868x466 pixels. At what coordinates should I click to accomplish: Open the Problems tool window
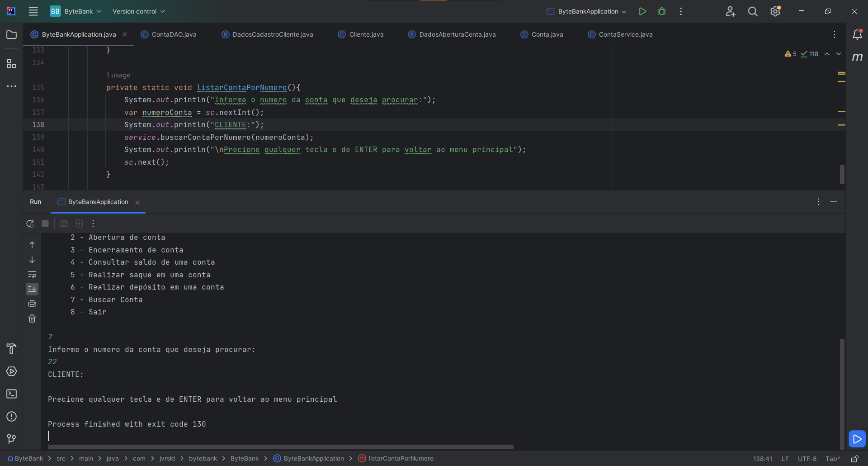tap(12, 416)
